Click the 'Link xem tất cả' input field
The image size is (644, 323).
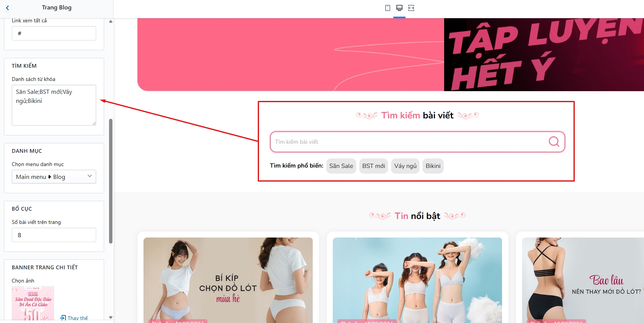coord(54,33)
